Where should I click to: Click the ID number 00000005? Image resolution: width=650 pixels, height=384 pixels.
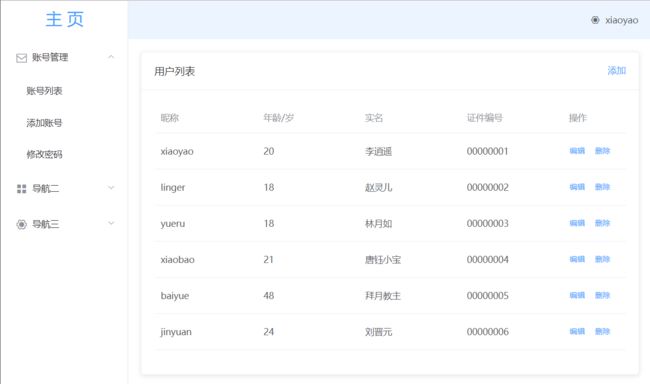488,295
